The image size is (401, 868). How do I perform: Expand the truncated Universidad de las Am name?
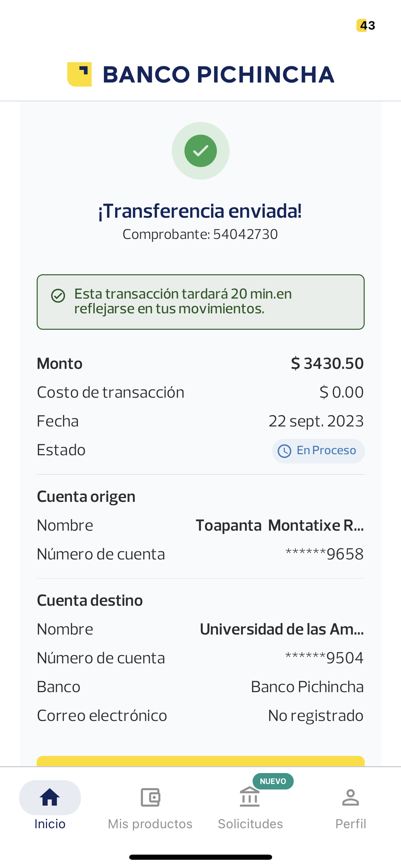point(282,629)
